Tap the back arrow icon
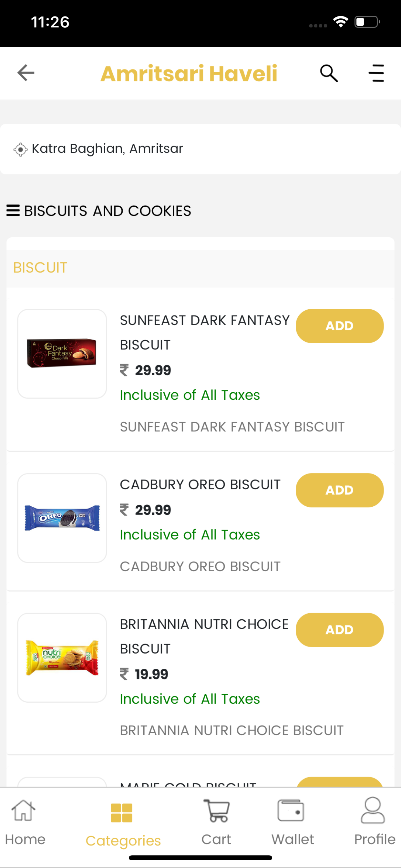The height and width of the screenshot is (868, 401). [26, 73]
